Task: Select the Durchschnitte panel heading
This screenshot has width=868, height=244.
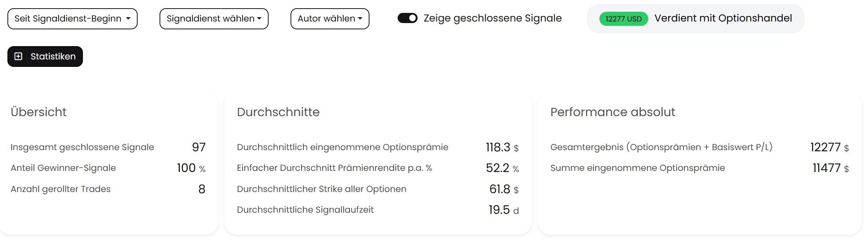Action: coord(278,112)
